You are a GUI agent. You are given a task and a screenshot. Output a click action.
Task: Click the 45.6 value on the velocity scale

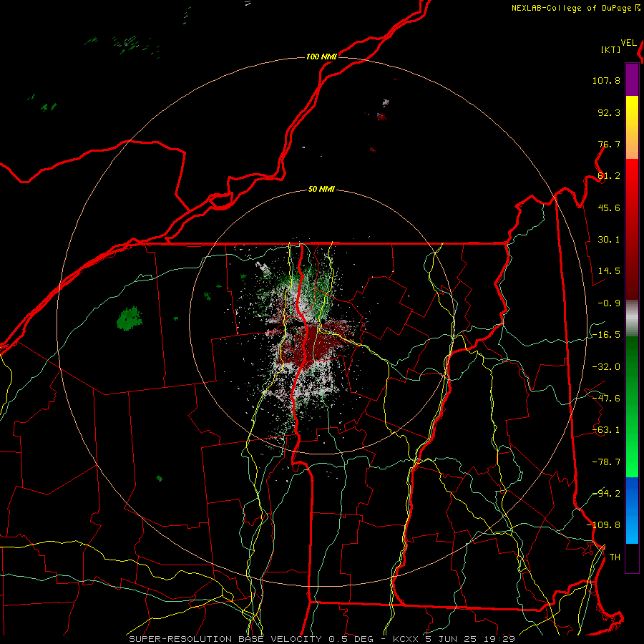[x=609, y=208]
